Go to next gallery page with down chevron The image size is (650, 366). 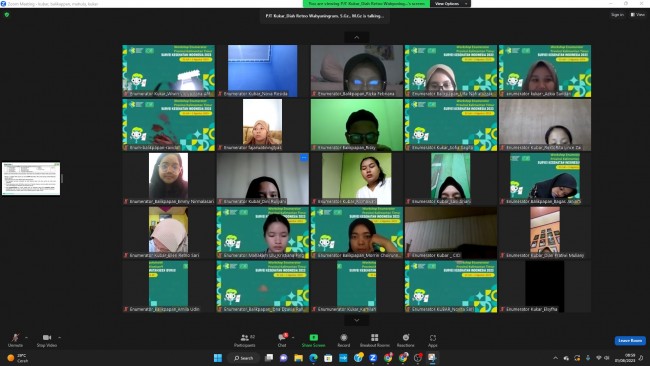357,320
